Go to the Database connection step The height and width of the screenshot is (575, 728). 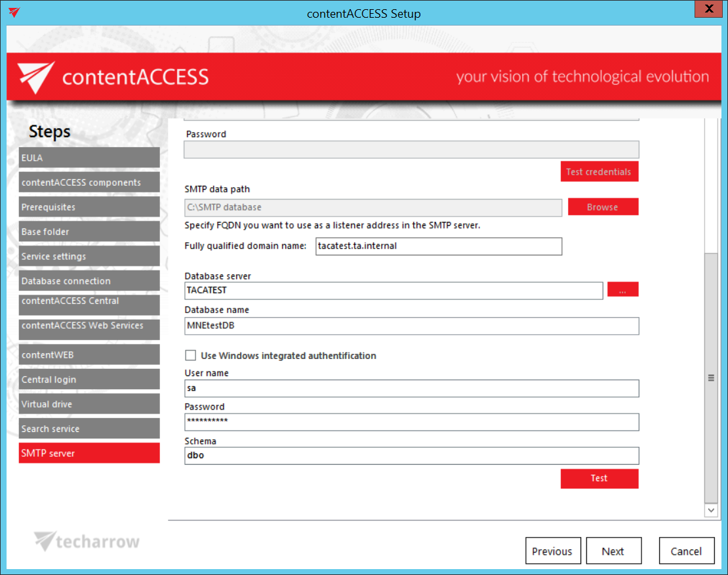[x=89, y=281]
